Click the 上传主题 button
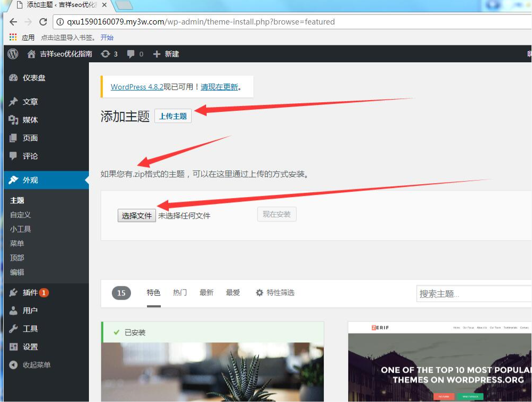 (x=173, y=116)
